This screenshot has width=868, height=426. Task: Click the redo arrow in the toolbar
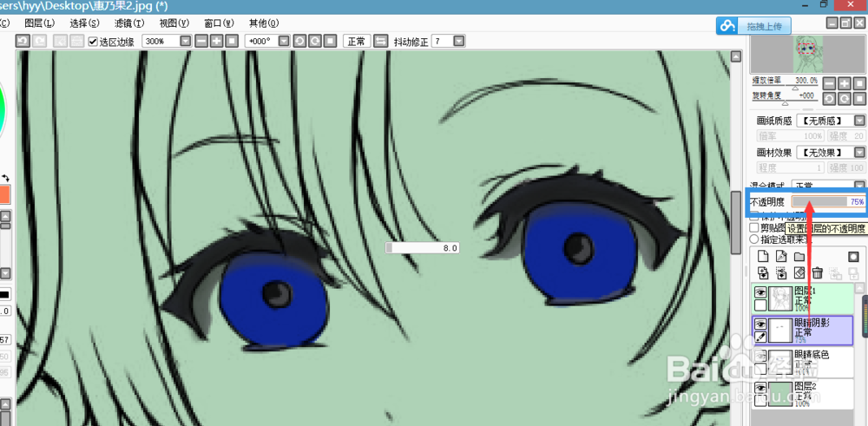[x=39, y=42]
